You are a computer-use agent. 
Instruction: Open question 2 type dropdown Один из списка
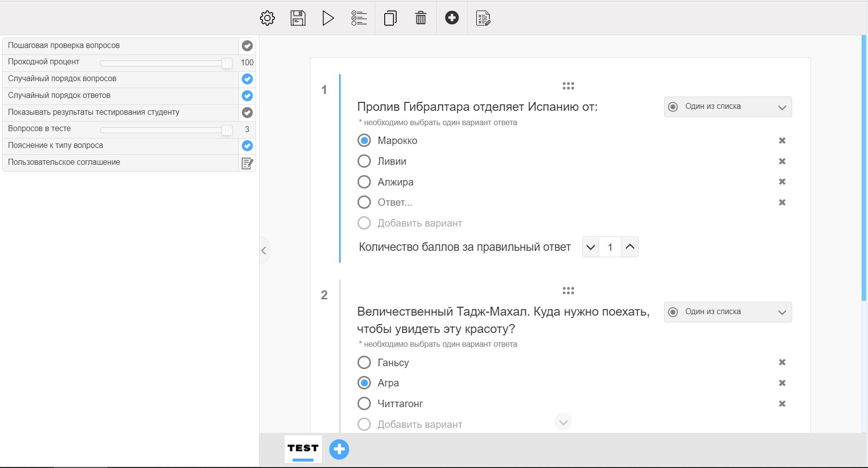click(727, 312)
